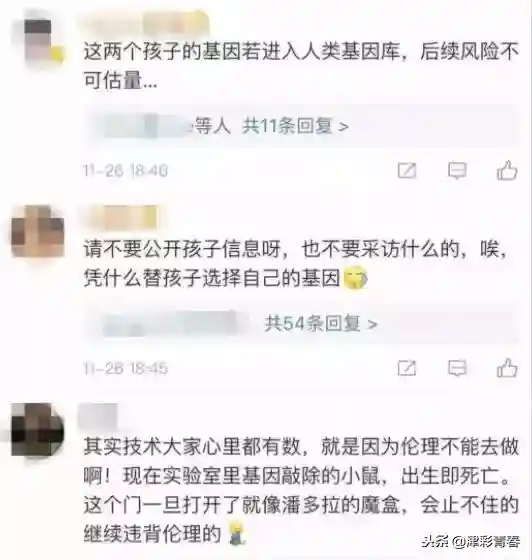532x560 pixels.
Task: Click first commenter's blurred username
Action: 145,22
